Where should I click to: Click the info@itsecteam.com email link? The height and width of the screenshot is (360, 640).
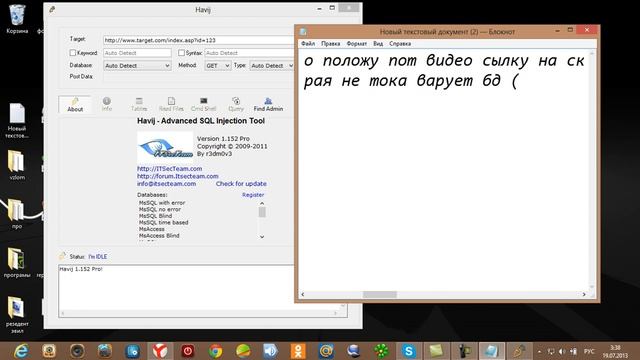(x=167, y=184)
